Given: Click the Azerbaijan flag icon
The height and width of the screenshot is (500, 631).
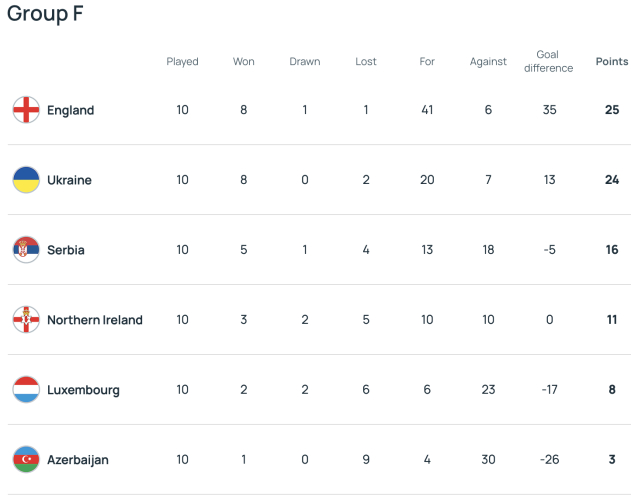Looking at the screenshot, I should pyautogui.click(x=26, y=459).
